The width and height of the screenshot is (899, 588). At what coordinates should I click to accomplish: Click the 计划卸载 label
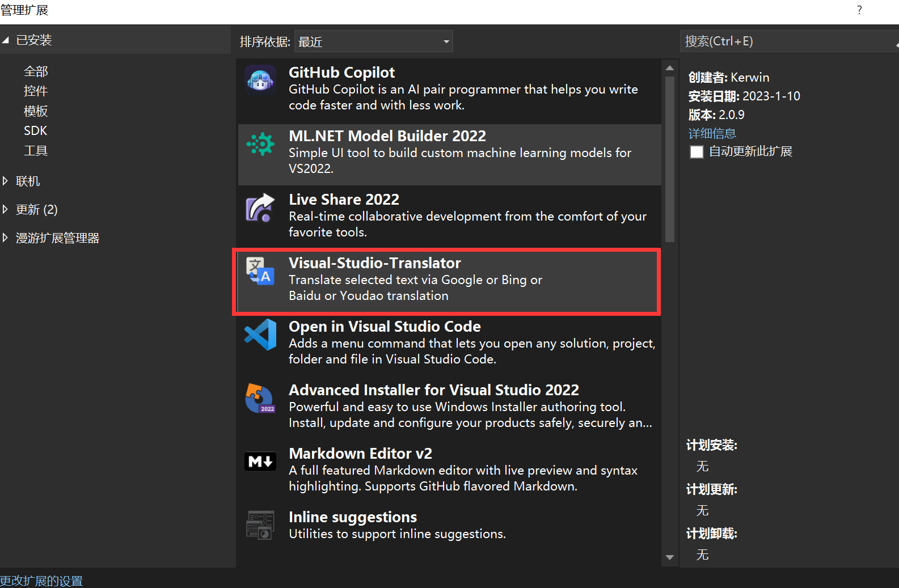[712, 534]
